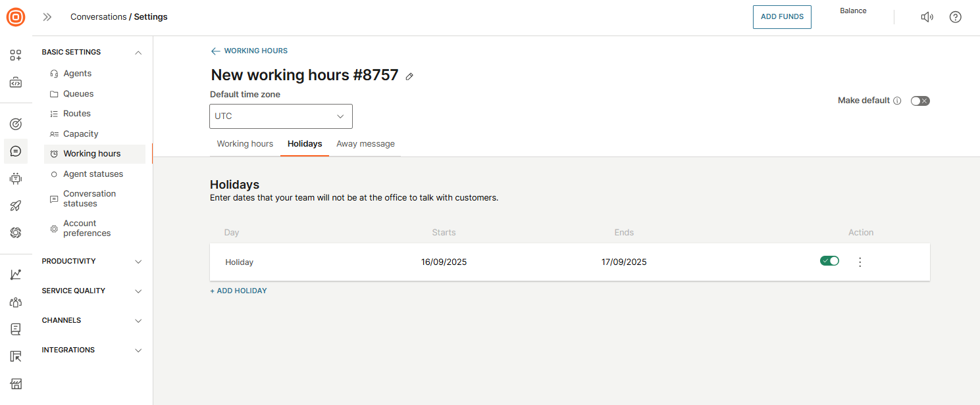Open the help question mark icon
980x405 pixels.
click(956, 17)
